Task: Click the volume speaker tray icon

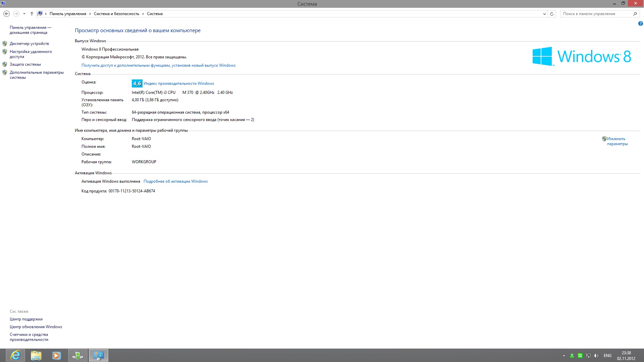Action: click(x=596, y=356)
